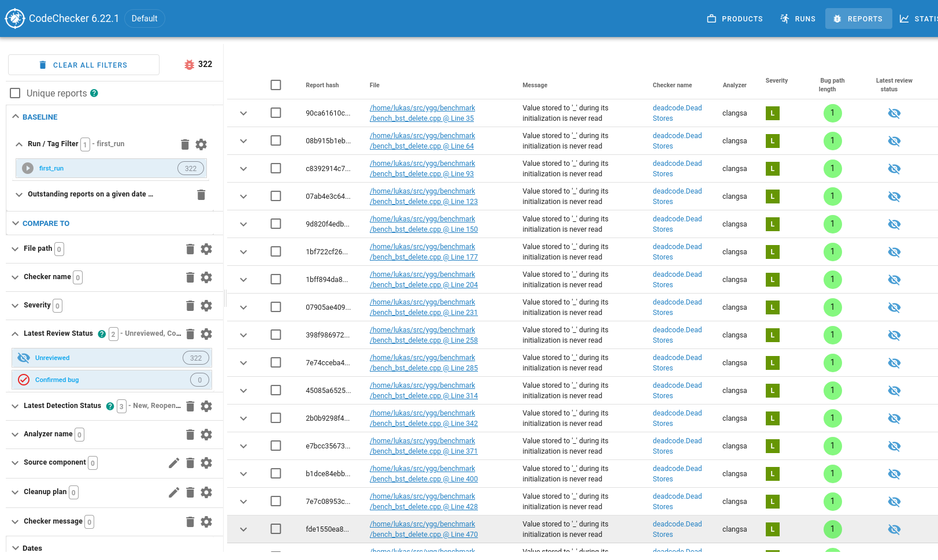The image size is (938, 560).
Task: Clear the Checker message filter
Action: [190, 522]
